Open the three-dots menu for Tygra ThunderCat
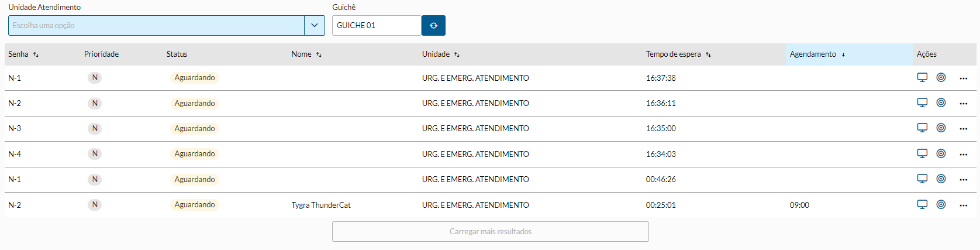 [x=963, y=206]
